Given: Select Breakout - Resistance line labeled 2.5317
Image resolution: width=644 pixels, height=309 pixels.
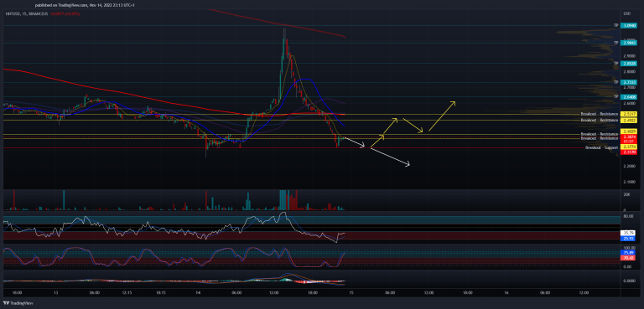Looking at the screenshot, I should (x=600, y=114).
